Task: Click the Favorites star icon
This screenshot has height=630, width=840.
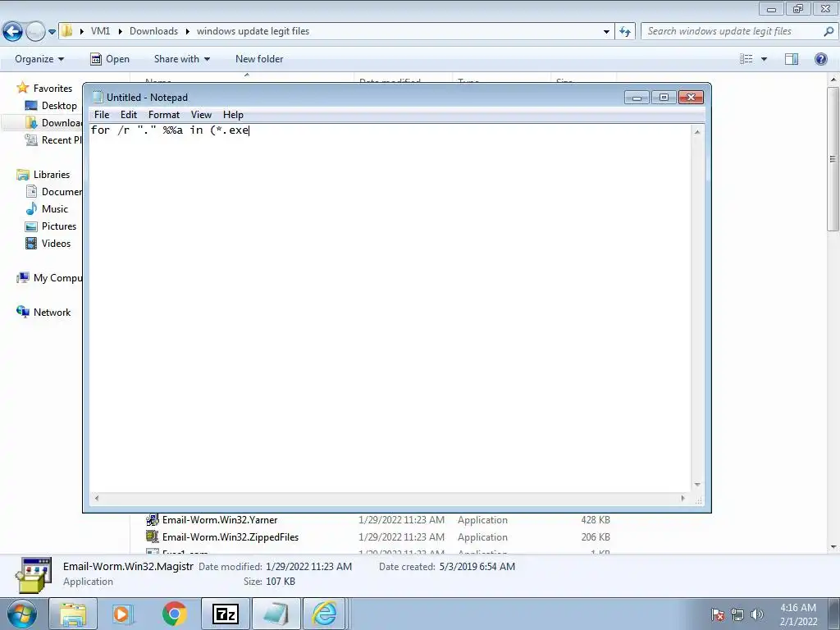Action: (x=22, y=88)
